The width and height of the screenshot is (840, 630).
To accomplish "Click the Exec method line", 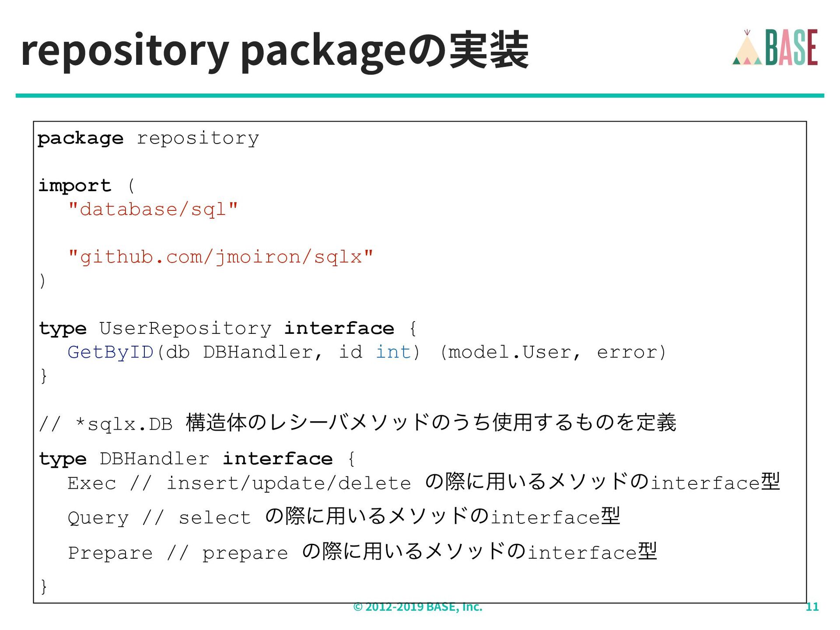I will pos(91,483).
